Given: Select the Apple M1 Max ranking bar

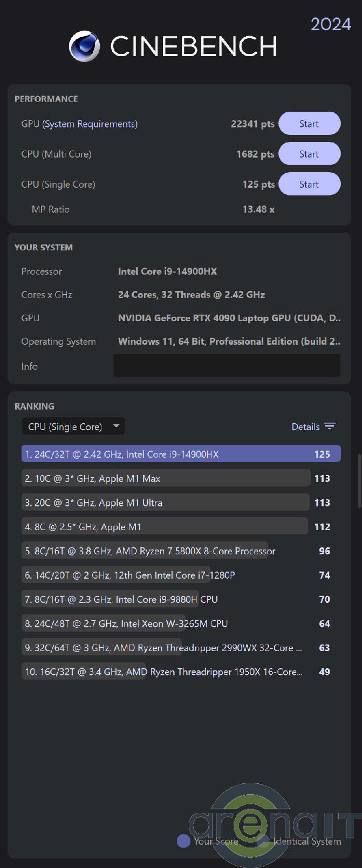Looking at the screenshot, I should [x=166, y=478].
